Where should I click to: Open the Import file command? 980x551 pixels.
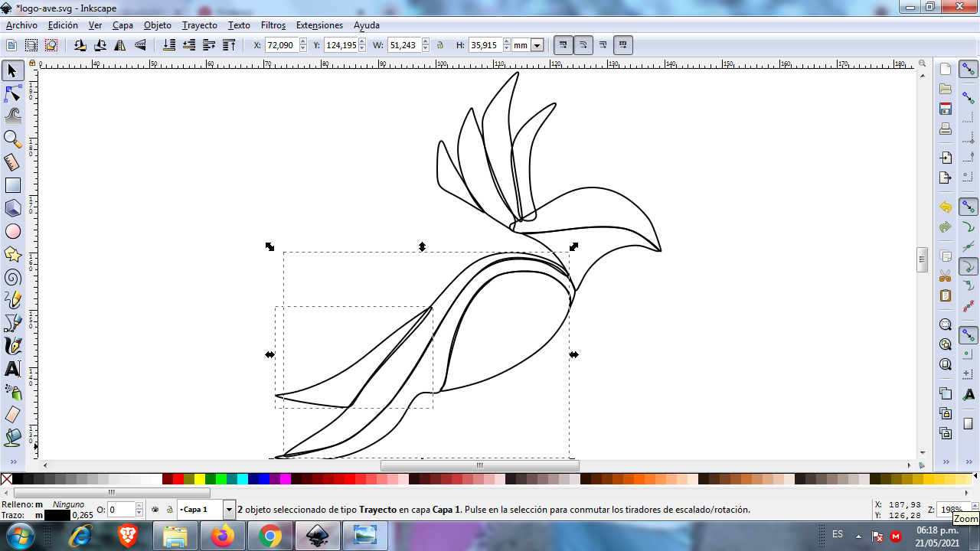tap(946, 158)
